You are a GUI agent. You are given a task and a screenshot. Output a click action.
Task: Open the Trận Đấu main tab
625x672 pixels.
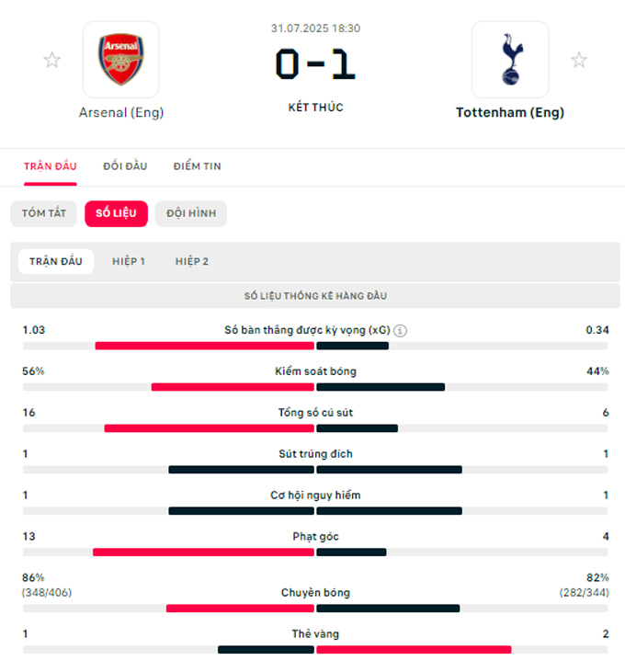tap(51, 166)
